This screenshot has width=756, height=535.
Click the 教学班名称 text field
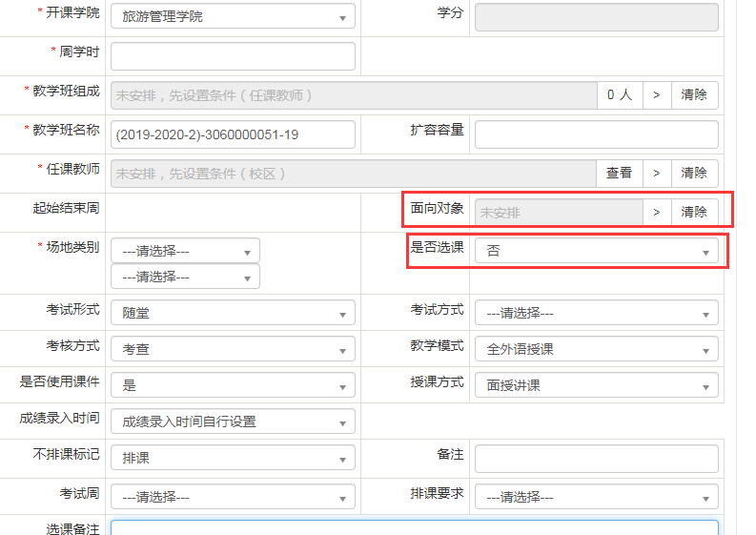point(233,134)
